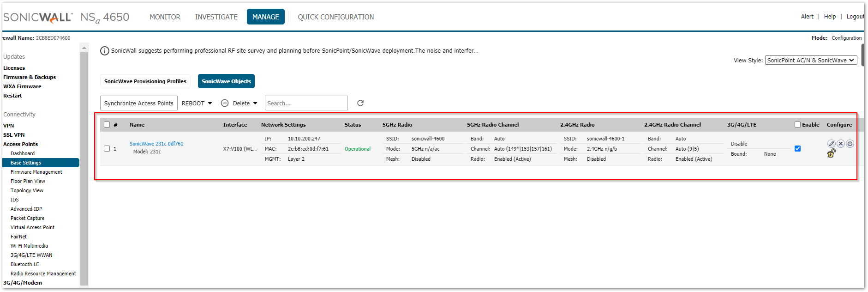868x292 pixels.
Task: Open SSL VPN in the sidebar
Action: [14, 135]
